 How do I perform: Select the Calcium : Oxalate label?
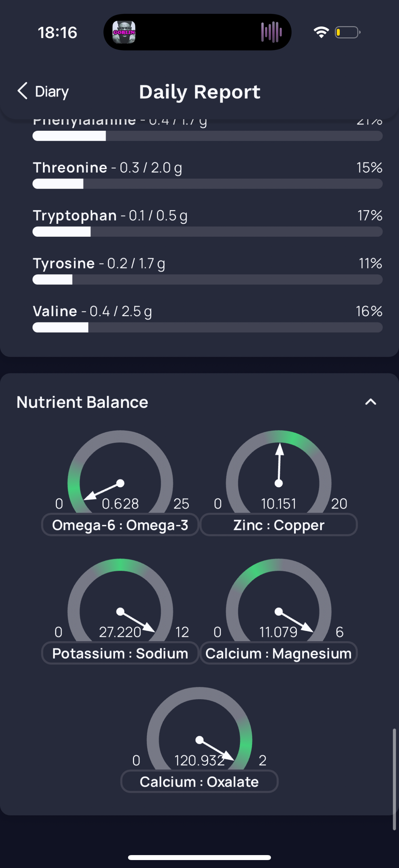(x=199, y=781)
